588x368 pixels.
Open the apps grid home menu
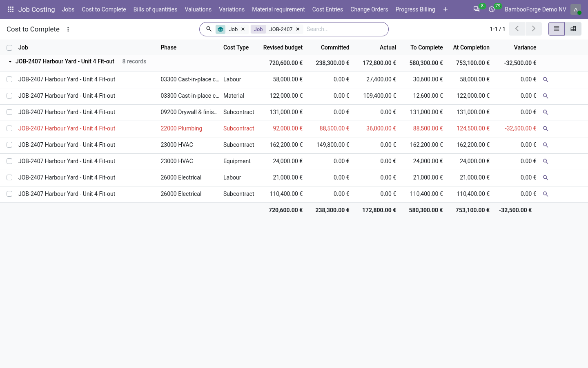coord(11,9)
